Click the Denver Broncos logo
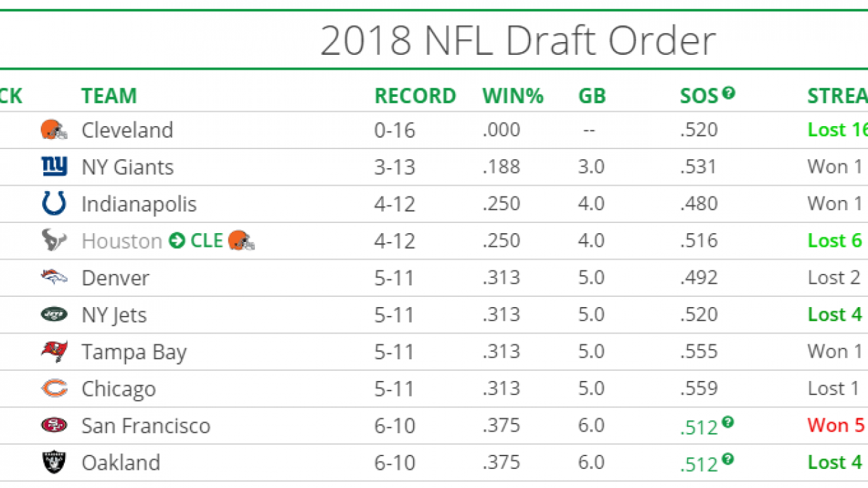Image resolution: width=868 pixels, height=488 pixels. [54, 277]
